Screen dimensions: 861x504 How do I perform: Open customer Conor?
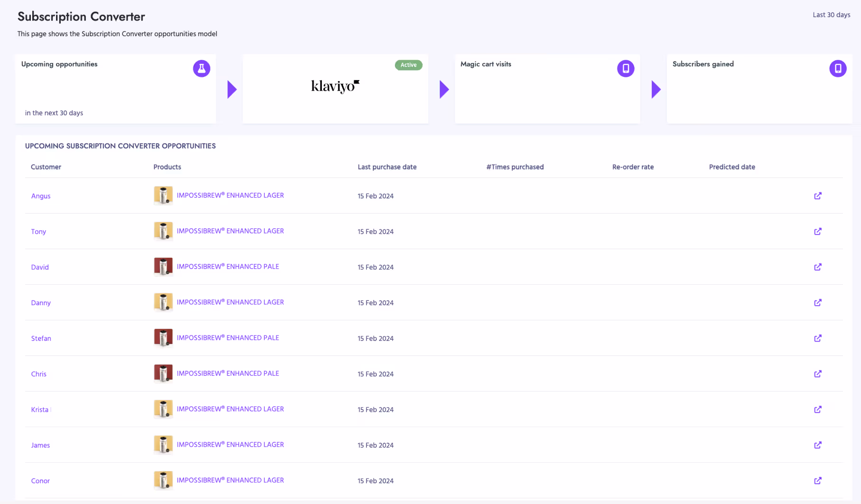[x=40, y=481]
